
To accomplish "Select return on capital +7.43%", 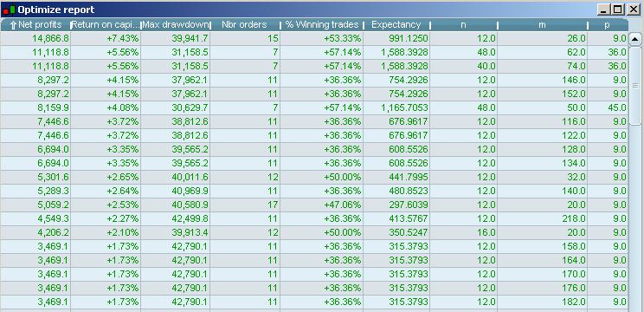I will 122,39.
